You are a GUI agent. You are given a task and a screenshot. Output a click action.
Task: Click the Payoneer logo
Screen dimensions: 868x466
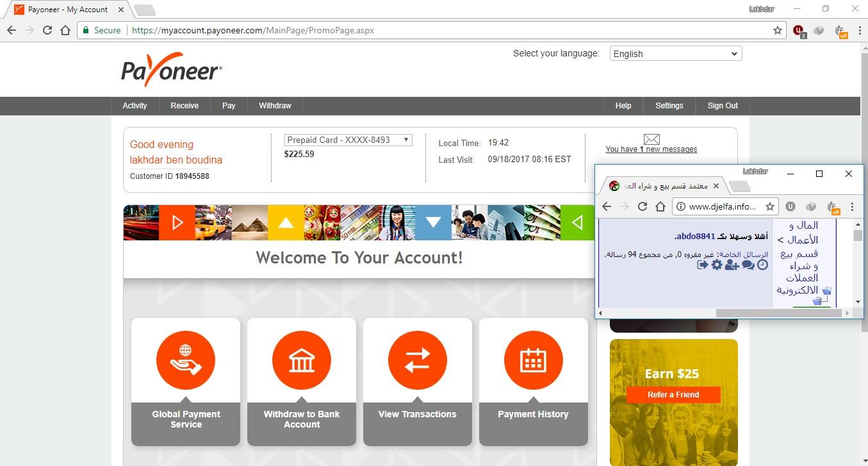tap(172, 69)
